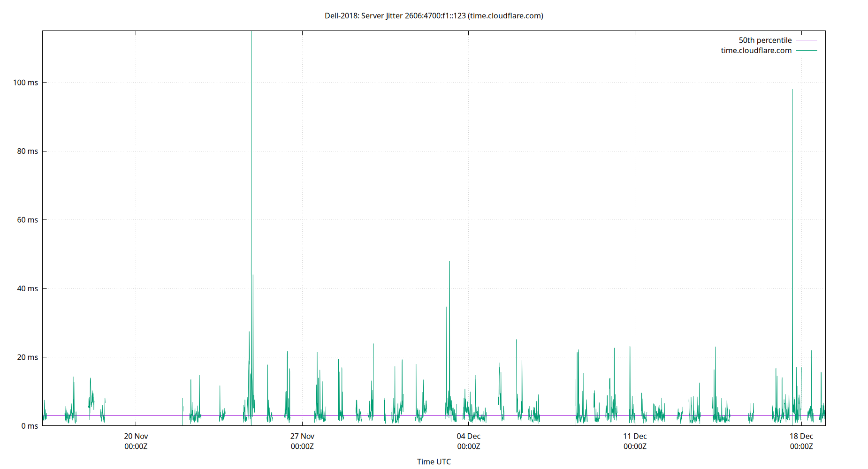
Task: Click the 100 ms y-axis label
Action: coord(26,82)
